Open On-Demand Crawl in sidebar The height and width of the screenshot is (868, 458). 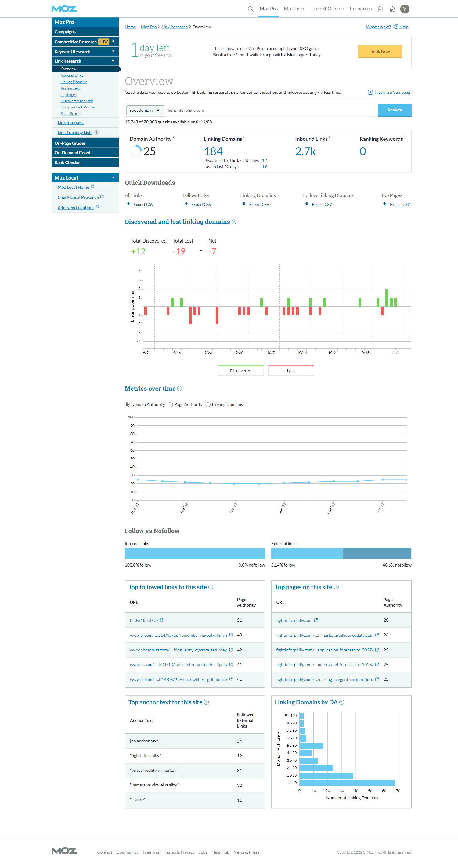85,153
